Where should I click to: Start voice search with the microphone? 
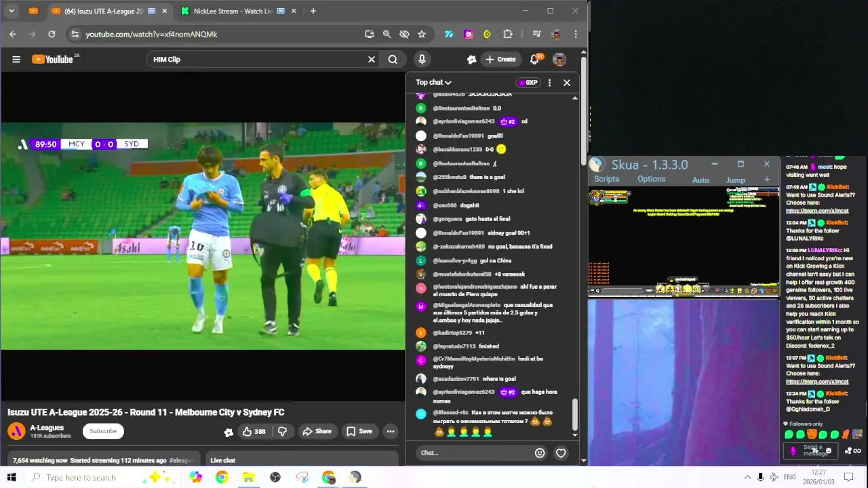pos(422,60)
